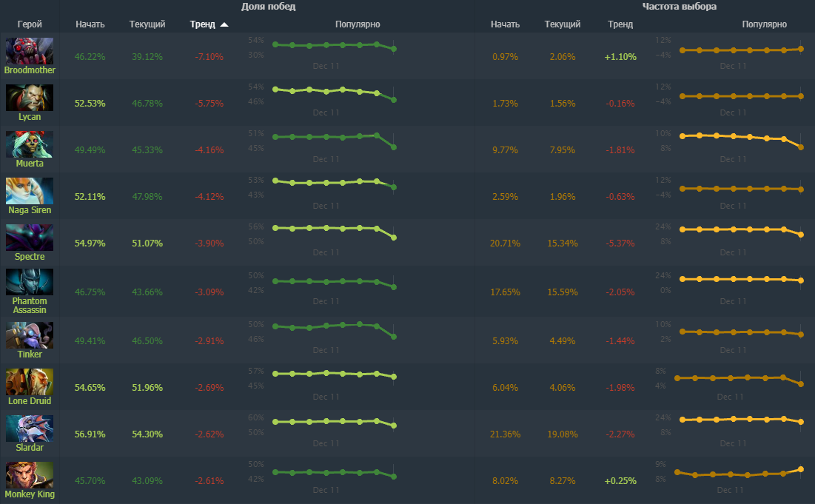The image size is (815, 504).
Task: Click the Доля побед section heading
Action: coord(268,6)
